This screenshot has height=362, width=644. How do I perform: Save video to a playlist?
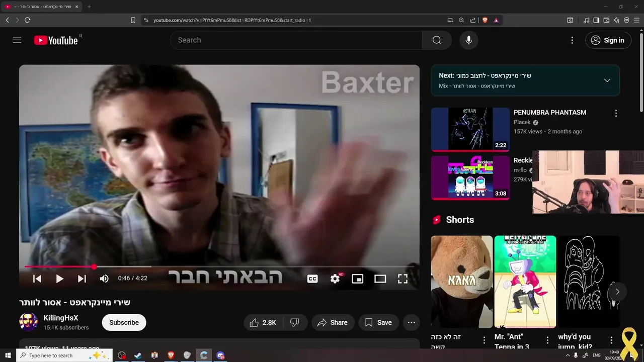[x=378, y=323]
